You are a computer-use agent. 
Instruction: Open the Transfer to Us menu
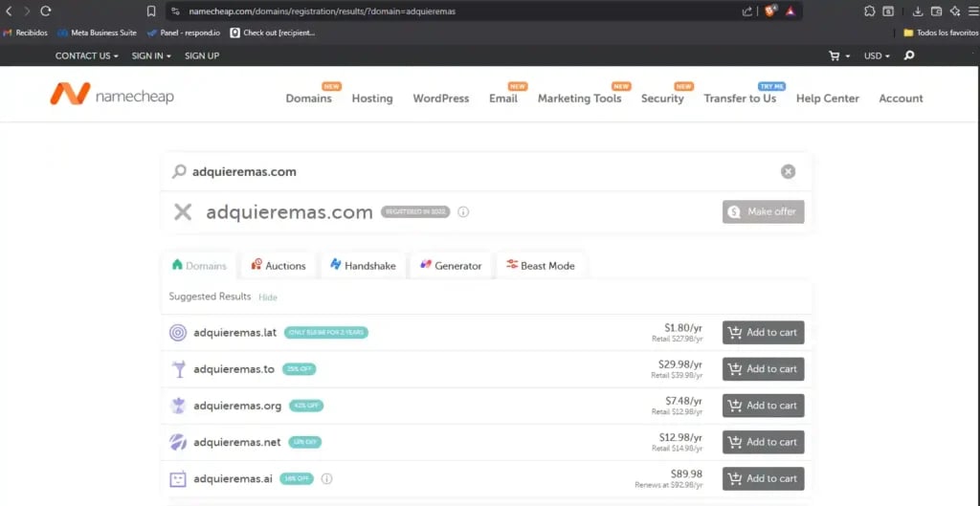740,99
